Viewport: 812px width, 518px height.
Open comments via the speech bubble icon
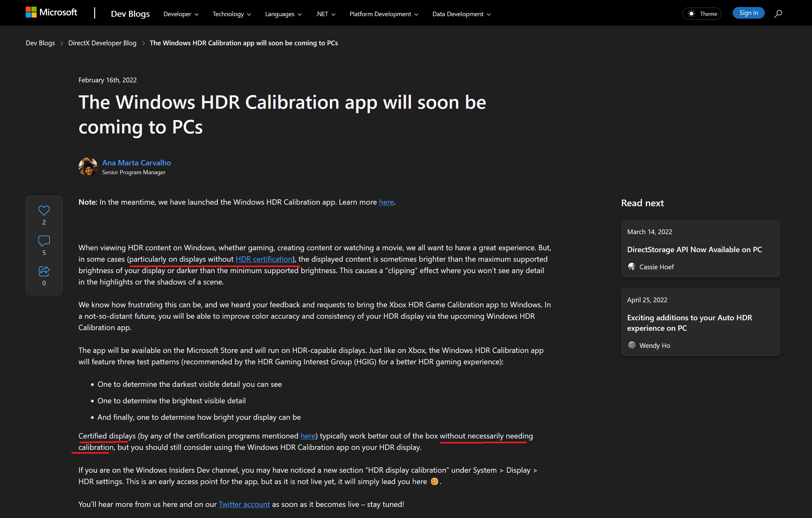44,241
